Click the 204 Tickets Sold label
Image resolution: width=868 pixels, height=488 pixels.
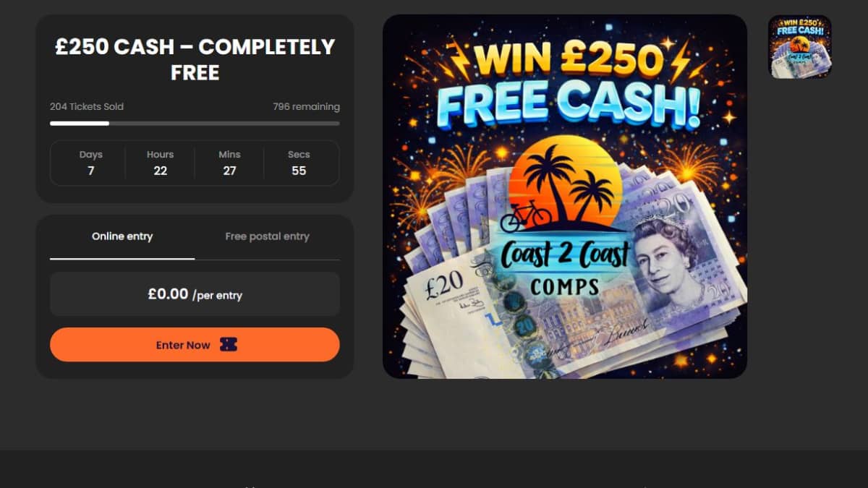click(x=87, y=106)
